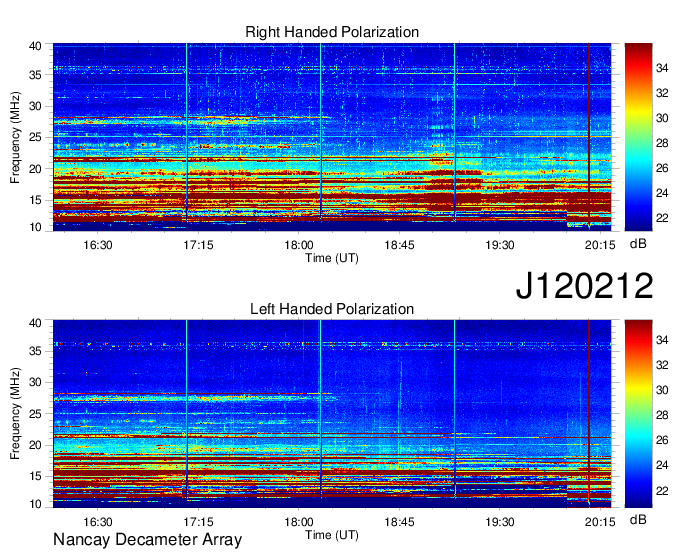
Task: Click the Left Handed plot's color bar
Action: point(638,414)
